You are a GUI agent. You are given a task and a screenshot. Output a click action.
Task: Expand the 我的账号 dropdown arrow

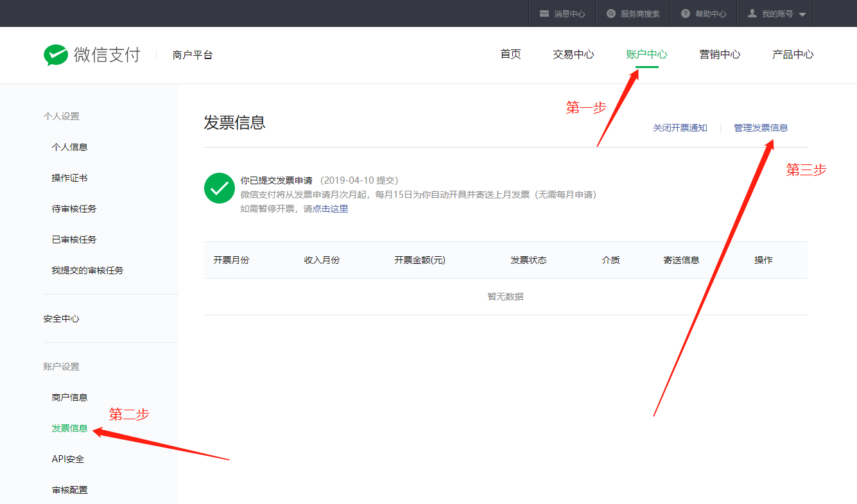coord(802,14)
